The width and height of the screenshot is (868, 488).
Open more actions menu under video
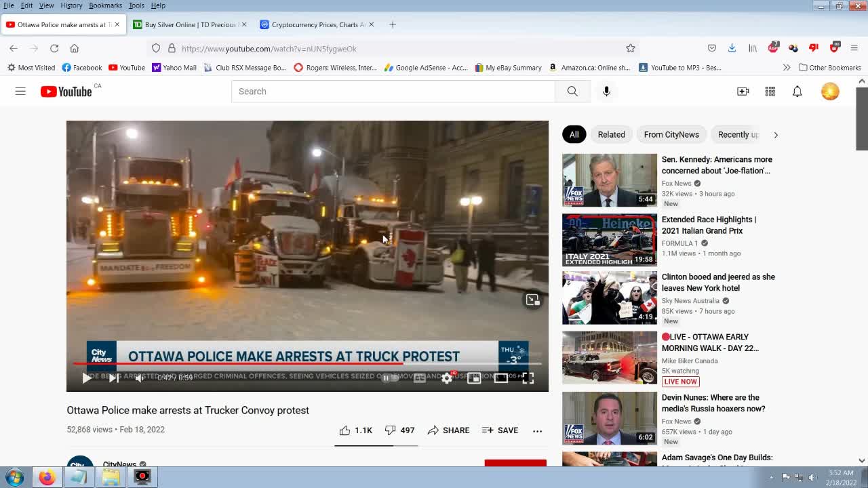[538, 430]
